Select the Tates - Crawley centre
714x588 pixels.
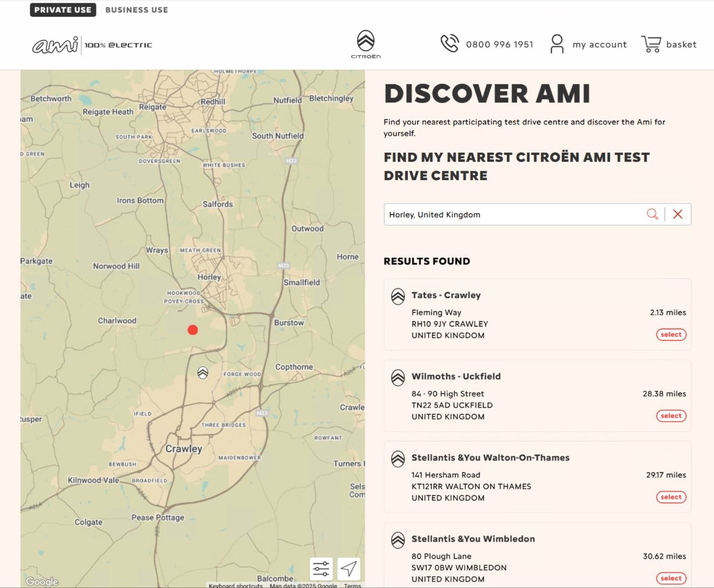(671, 334)
